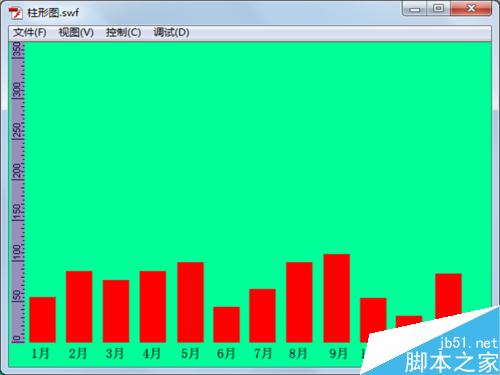Click the red bar for 7月
Screen dimensions: 500x375
[x=262, y=316]
